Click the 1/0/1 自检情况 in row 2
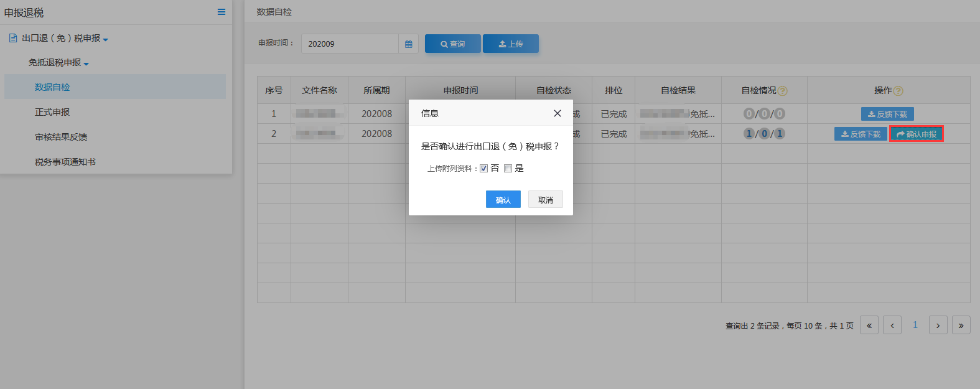980x389 pixels. coord(764,134)
